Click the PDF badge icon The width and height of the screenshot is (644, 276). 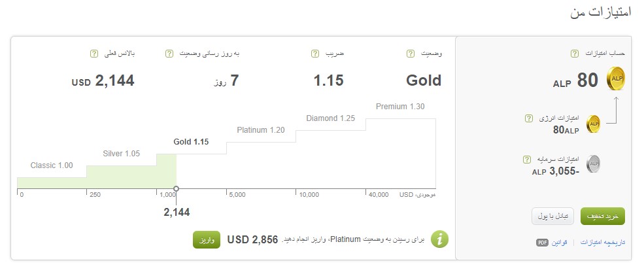click(x=542, y=243)
